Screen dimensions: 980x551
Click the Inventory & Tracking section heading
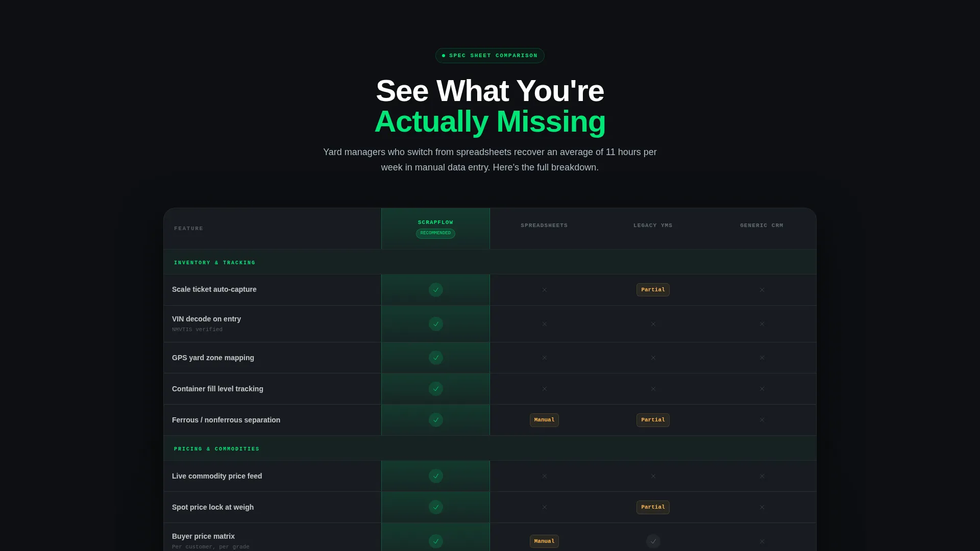coord(214,263)
